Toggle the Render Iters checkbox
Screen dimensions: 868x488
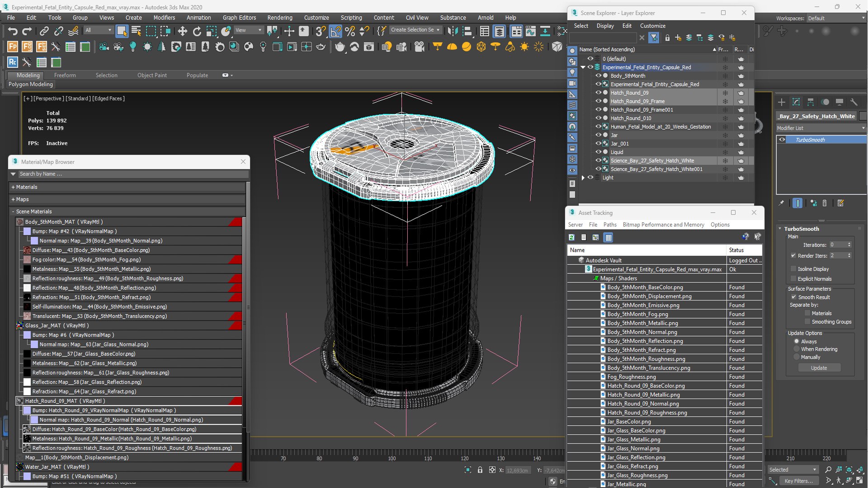coord(793,256)
